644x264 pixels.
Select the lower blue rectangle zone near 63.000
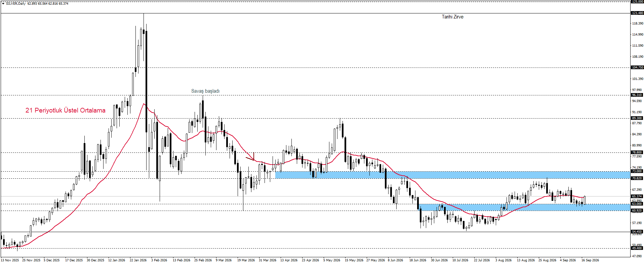524,207
